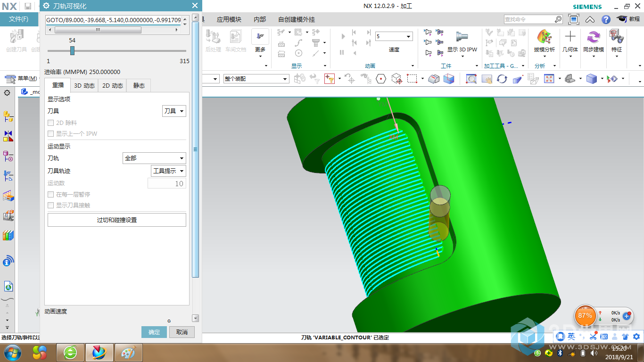Screen dimensions: 644x362
Task: Click the Zoom view magnifier icon
Action: 471,79
